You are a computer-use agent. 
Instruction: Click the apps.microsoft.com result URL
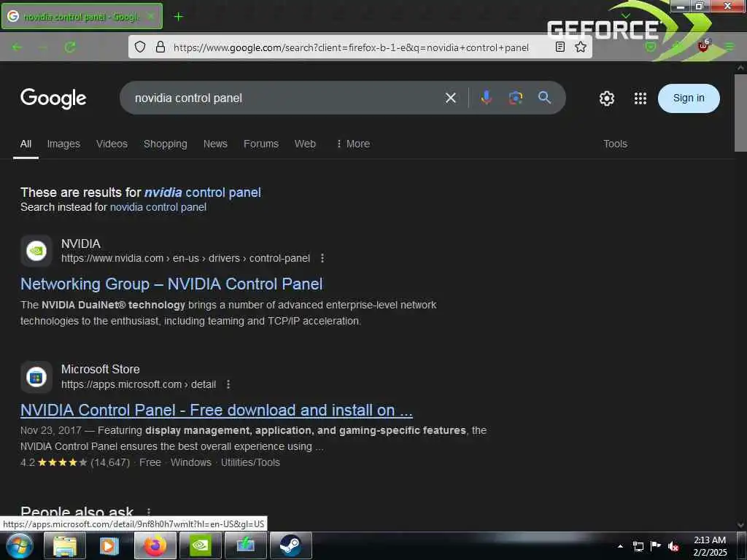pyautogui.click(x=138, y=384)
